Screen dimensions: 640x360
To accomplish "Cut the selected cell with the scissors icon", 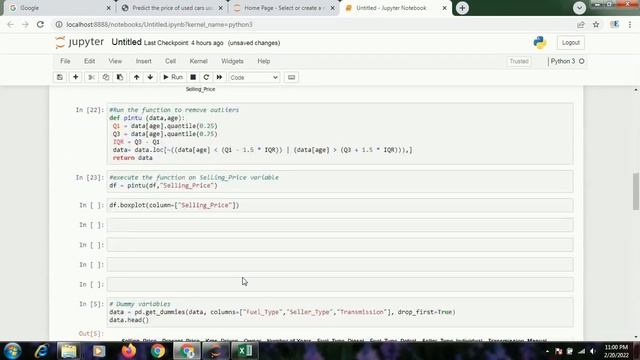I will coord(91,77).
